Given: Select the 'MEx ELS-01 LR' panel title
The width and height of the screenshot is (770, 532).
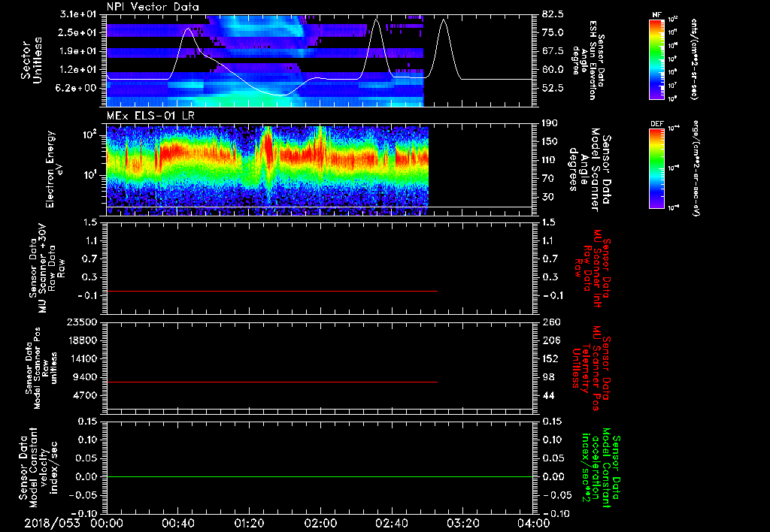Looking at the screenshot, I should pos(150,116).
